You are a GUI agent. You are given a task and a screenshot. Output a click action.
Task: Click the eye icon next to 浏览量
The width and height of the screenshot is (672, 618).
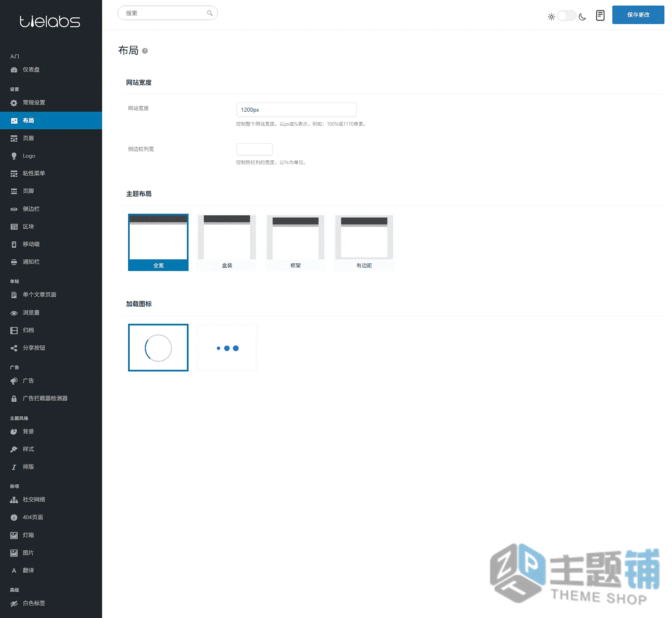tap(14, 313)
